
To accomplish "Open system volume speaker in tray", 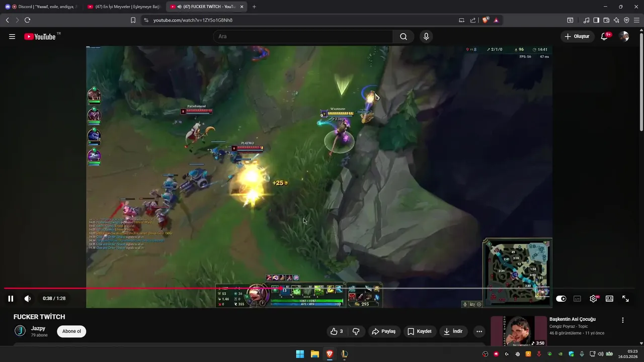I will tap(600, 354).
